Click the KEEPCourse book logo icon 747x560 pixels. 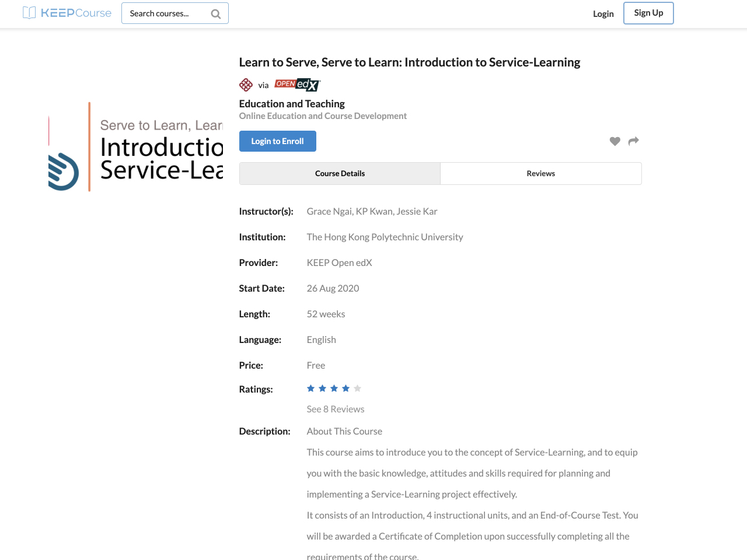pos(29,13)
